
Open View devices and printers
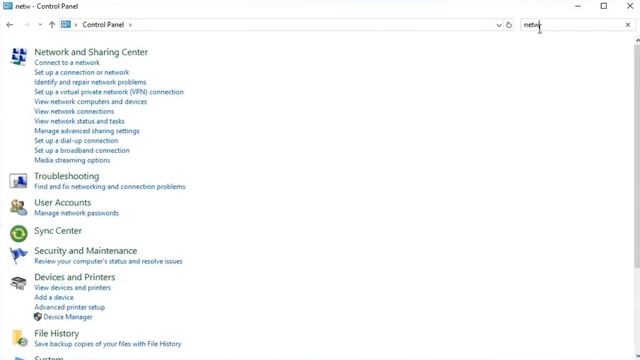[x=73, y=287]
